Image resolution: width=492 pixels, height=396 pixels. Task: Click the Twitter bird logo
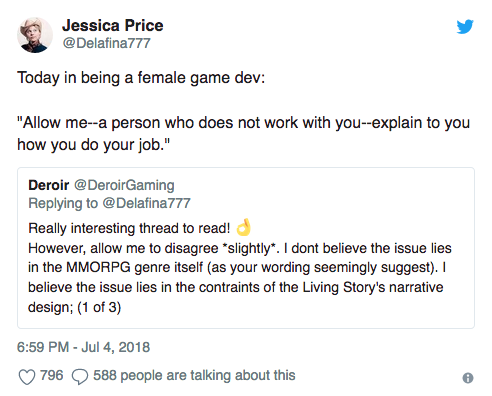(x=465, y=27)
